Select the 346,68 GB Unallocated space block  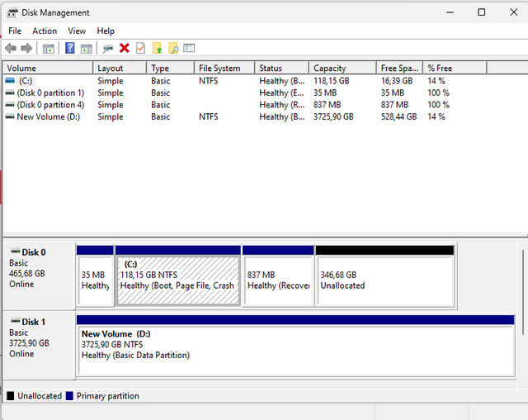click(x=385, y=276)
